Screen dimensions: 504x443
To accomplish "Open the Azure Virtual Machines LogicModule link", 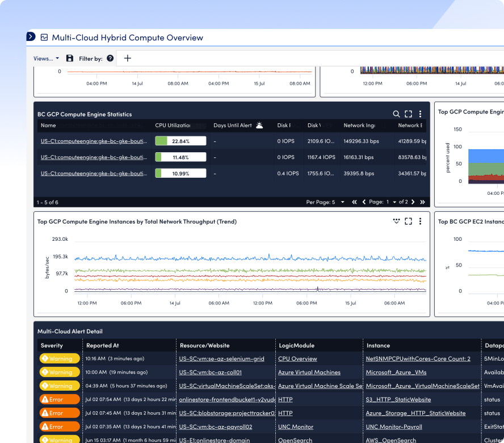I will click(x=309, y=372).
